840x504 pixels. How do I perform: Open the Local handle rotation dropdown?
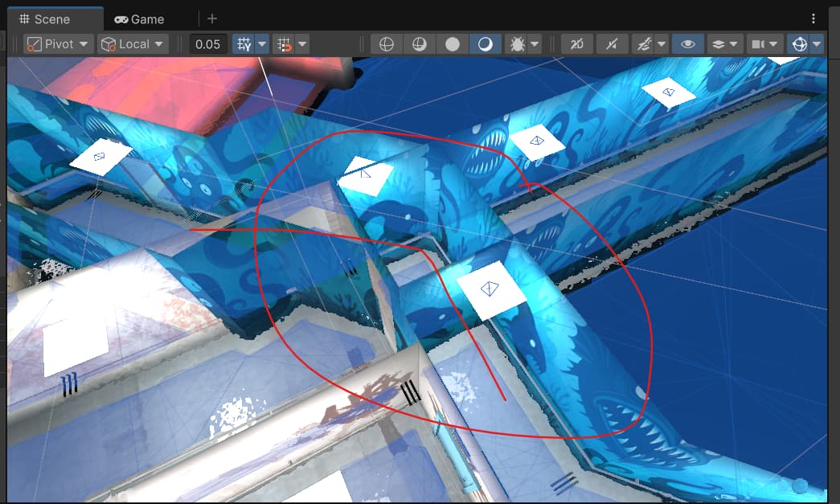[x=133, y=44]
